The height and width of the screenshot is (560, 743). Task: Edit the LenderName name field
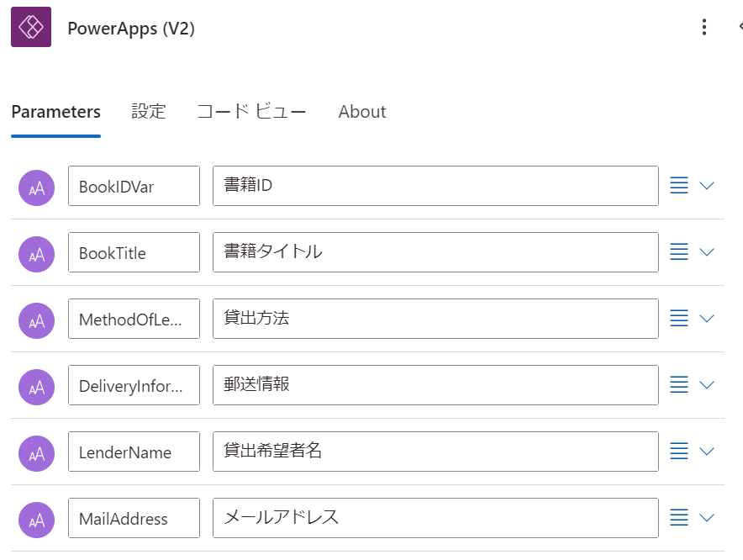tap(134, 452)
